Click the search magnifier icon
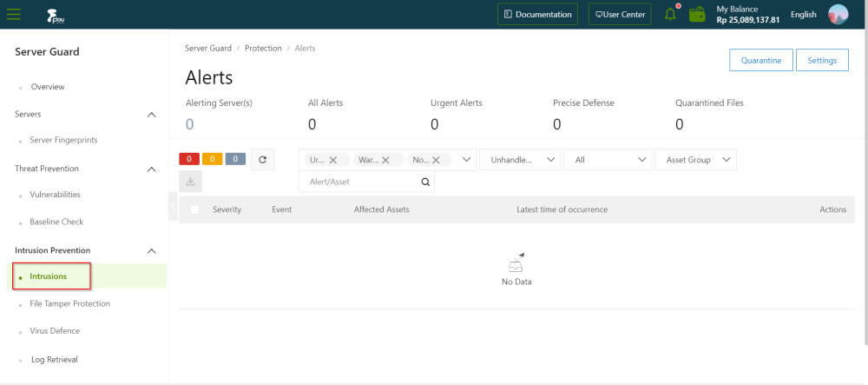The height and width of the screenshot is (385, 868). pos(425,182)
